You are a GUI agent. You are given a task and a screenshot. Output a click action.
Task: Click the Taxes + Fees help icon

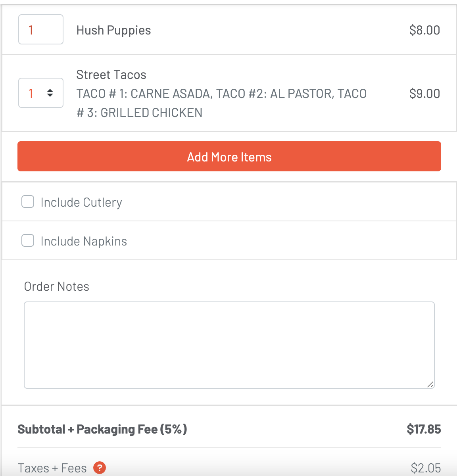pos(100,468)
